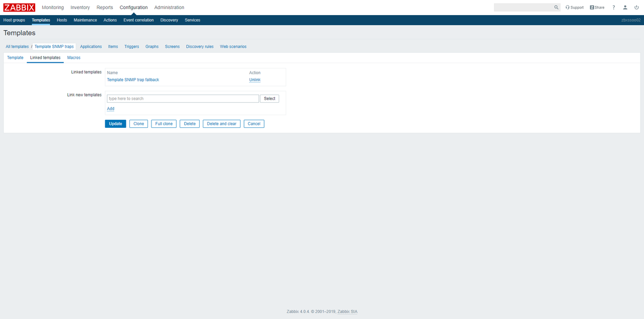Click the logout power icon

coord(636,8)
